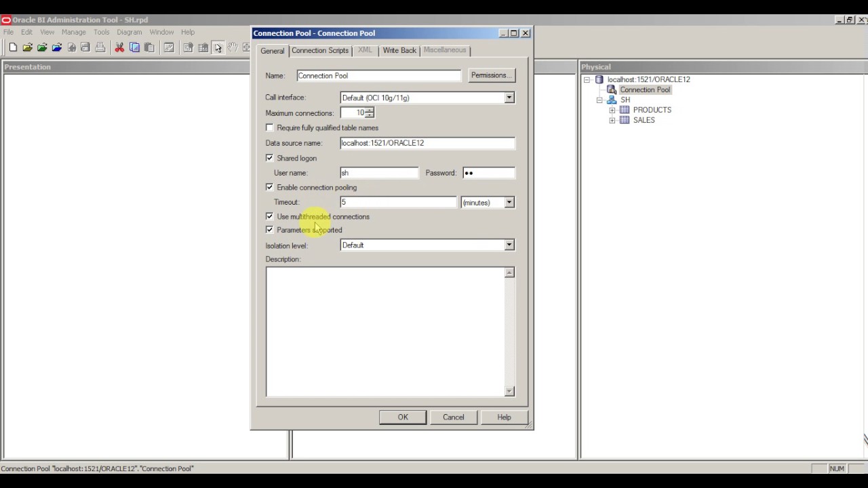Uncheck the Shared logon checkbox
The height and width of the screenshot is (488, 868).
coord(270,158)
